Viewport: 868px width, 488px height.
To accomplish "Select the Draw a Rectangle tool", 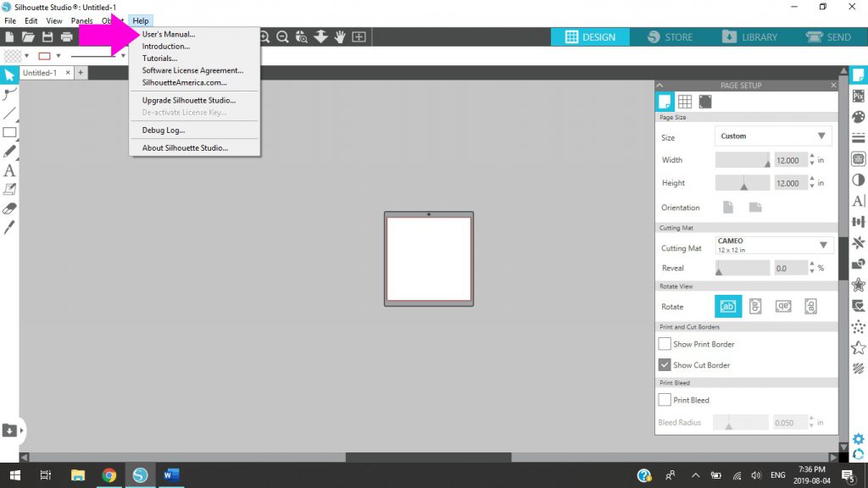I will click(9, 132).
